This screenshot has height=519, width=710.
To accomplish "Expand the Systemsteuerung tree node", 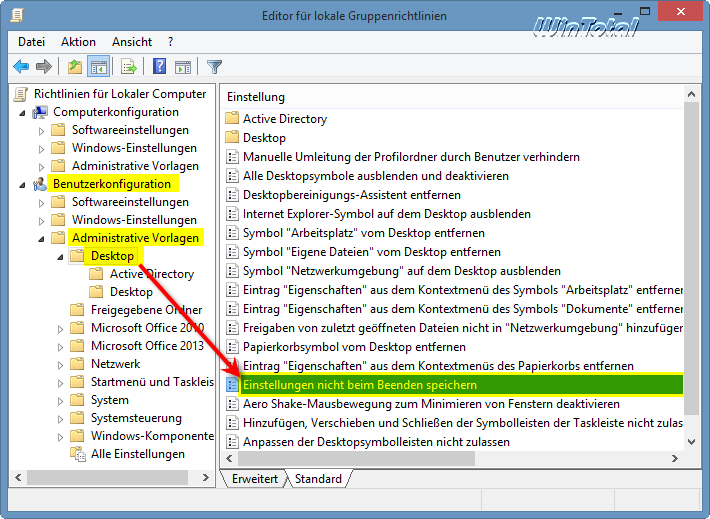I will point(61,419).
